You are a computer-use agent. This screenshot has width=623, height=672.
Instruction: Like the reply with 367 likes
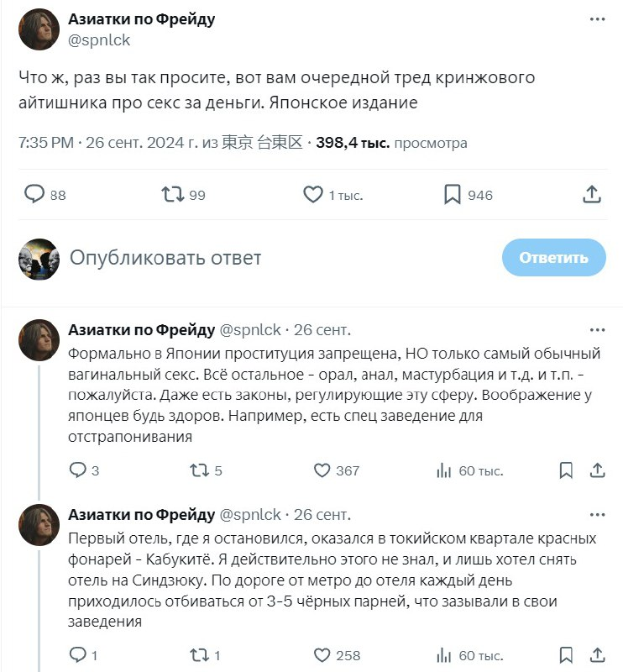[322, 470]
